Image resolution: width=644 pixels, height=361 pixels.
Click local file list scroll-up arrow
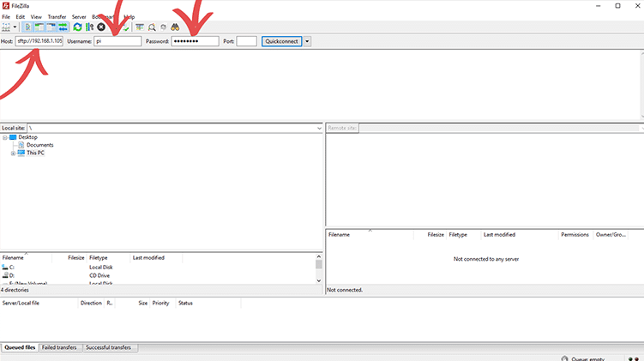(319, 256)
